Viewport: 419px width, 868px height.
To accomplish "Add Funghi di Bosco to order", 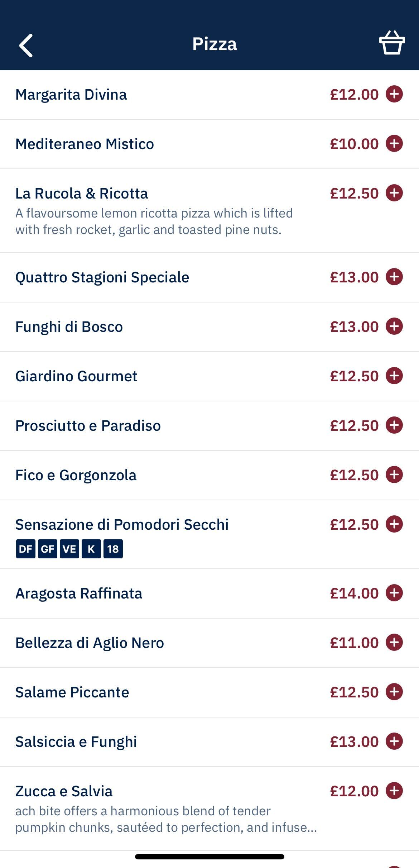I will pos(394,326).
